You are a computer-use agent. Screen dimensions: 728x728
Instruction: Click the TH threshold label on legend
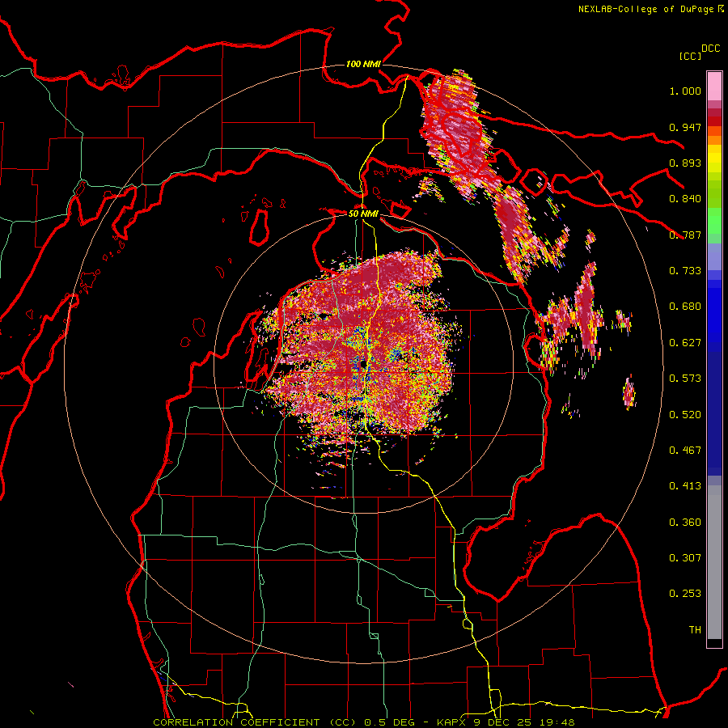(695, 629)
